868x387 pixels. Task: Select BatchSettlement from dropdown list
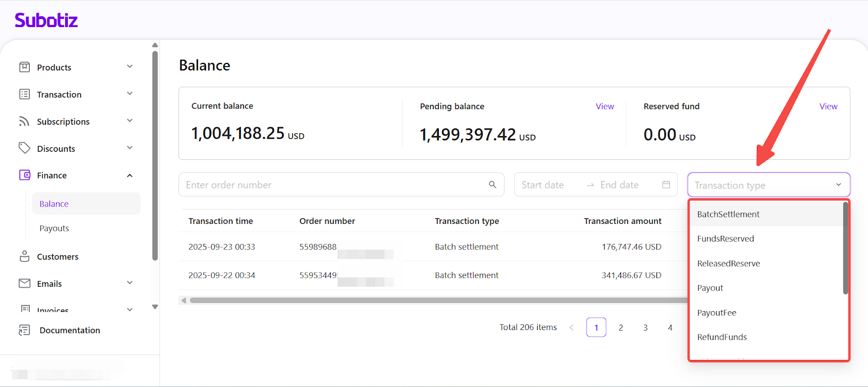pyautogui.click(x=728, y=214)
